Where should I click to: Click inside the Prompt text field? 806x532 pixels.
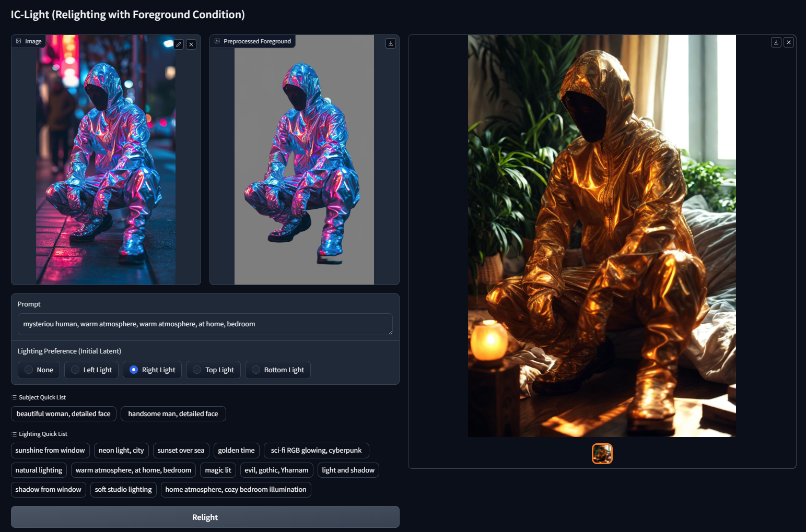[x=205, y=324]
